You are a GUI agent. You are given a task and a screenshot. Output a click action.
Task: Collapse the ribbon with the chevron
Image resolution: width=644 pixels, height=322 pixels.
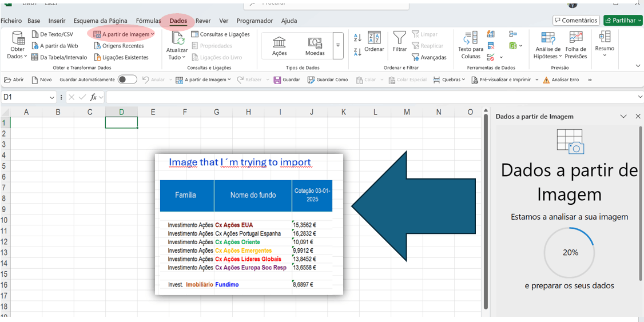638,65
